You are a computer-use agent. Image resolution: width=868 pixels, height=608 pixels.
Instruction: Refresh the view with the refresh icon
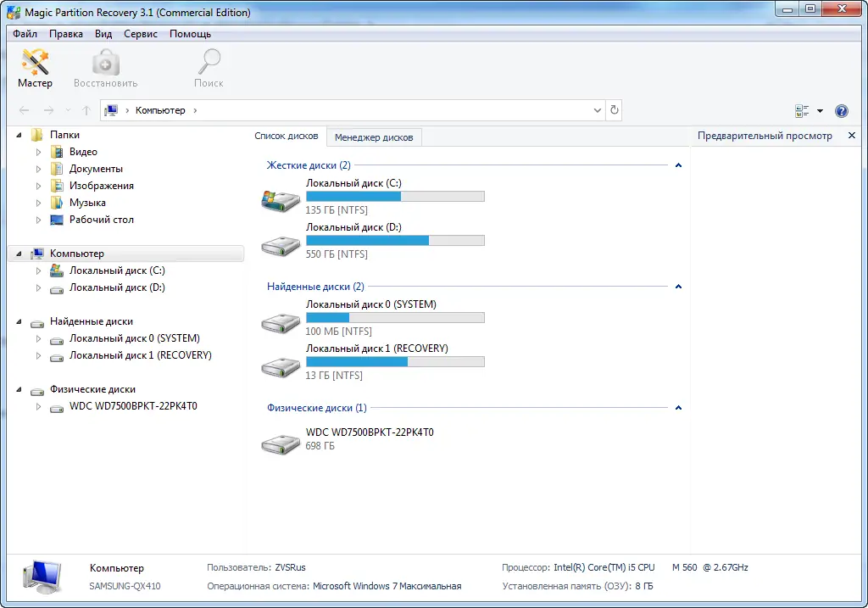(x=614, y=110)
